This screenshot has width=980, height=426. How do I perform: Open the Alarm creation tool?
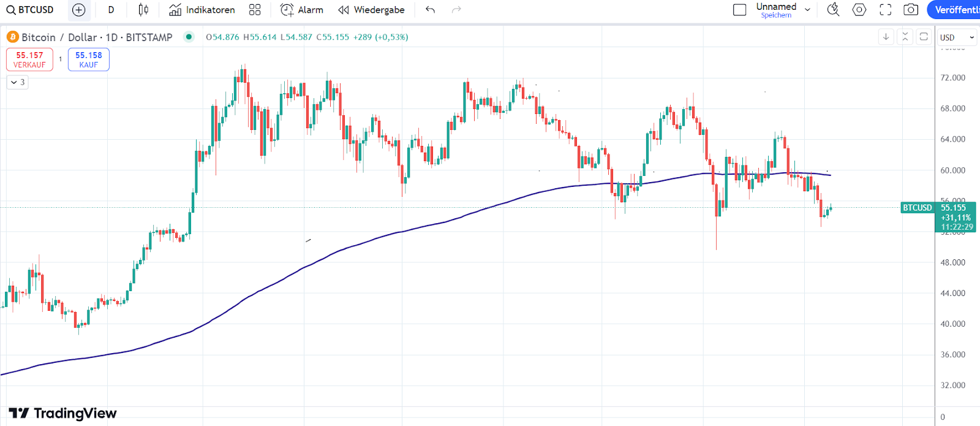click(x=301, y=10)
